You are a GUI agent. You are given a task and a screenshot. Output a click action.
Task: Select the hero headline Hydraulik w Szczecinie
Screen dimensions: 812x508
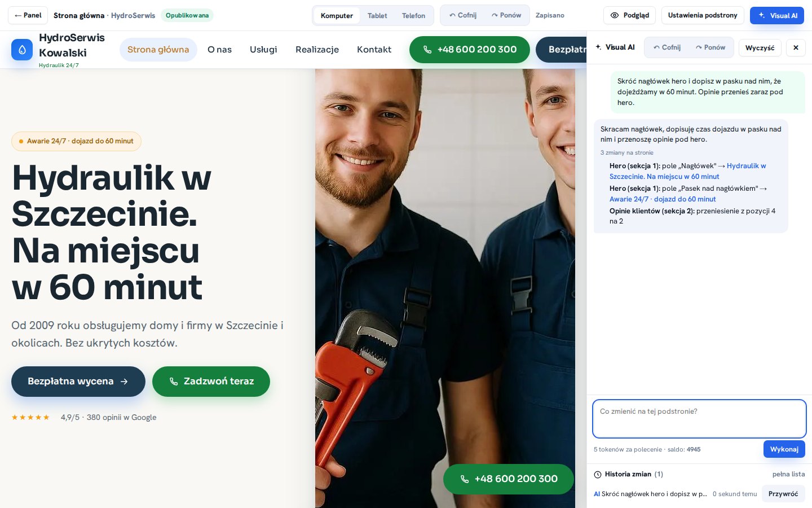tap(112, 233)
